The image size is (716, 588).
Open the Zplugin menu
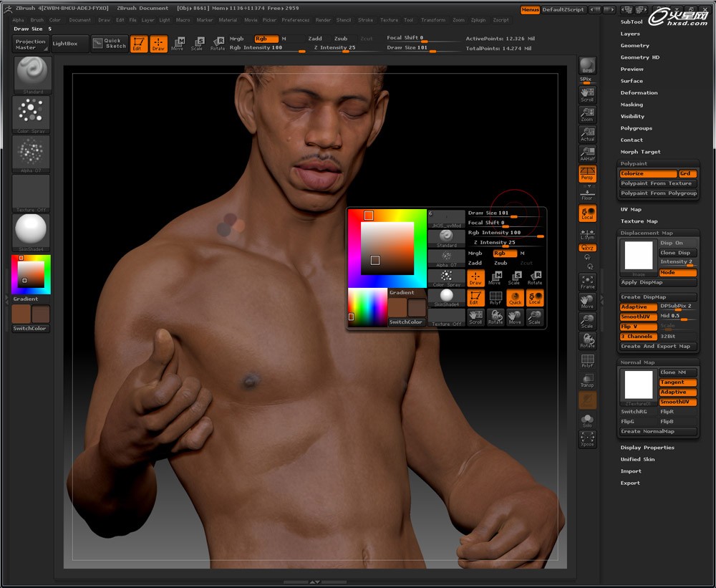coord(478,20)
